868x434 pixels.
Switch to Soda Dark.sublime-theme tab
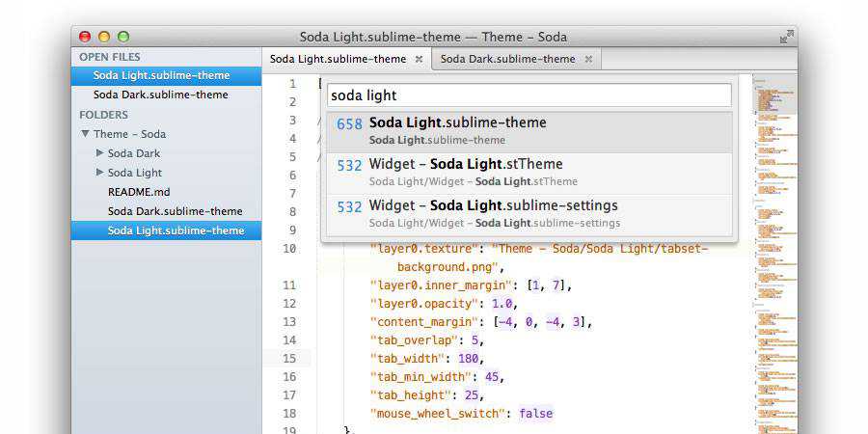click(x=507, y=59)
